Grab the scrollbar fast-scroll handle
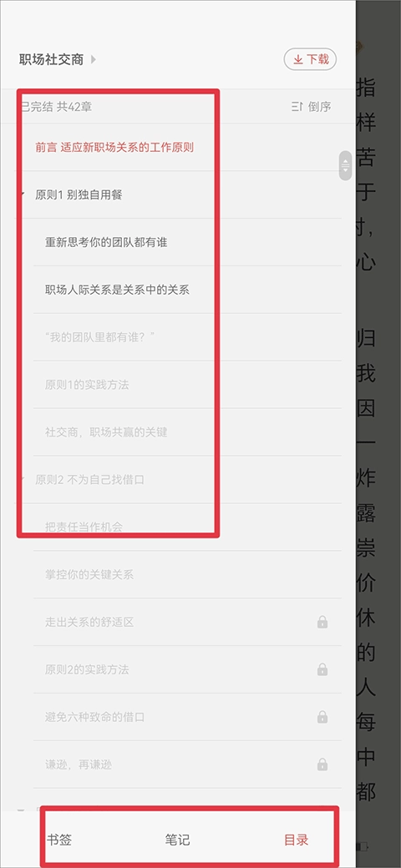The width and height of the screenshot is (401, 868). [x=346, y=165]
